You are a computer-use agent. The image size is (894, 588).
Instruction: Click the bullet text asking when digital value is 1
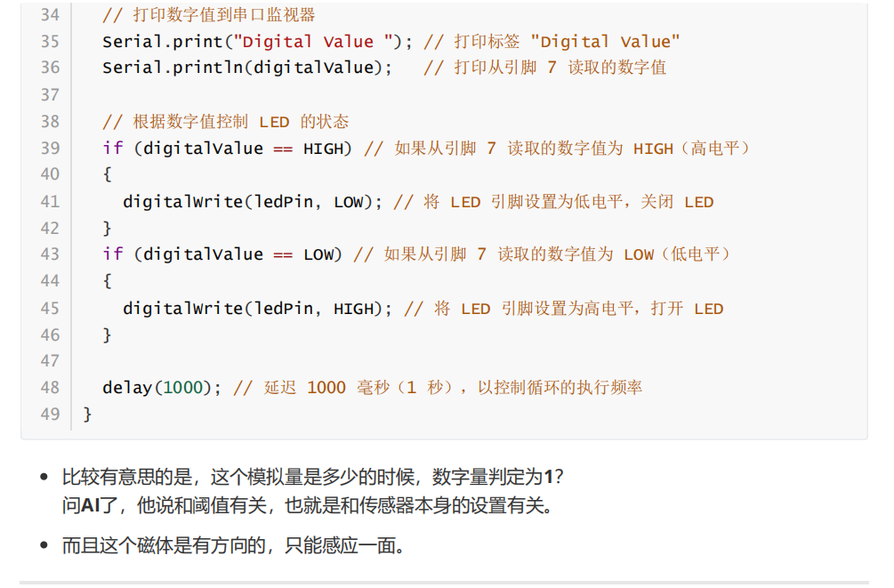tap(312, 477)
